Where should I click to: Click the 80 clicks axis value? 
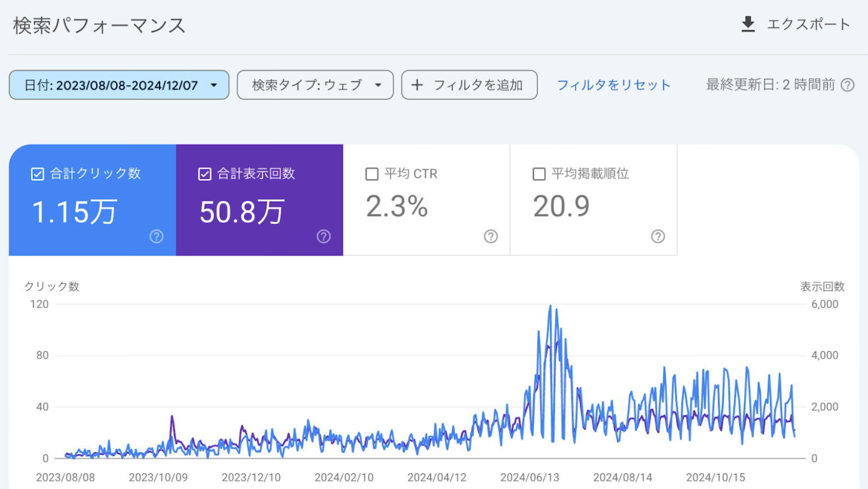[x=42, y=356]
